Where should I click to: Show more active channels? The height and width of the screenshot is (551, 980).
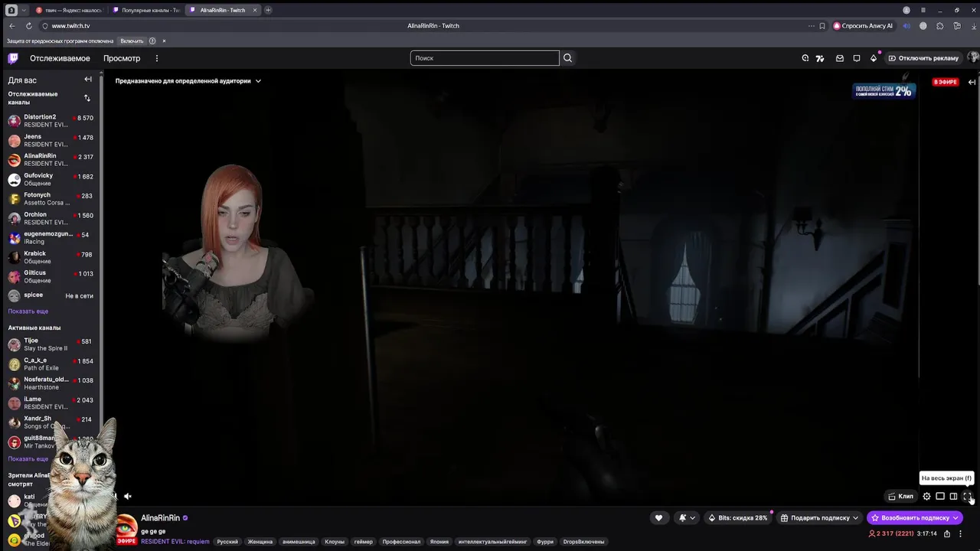pyautogui.click(x=28, y=459)
